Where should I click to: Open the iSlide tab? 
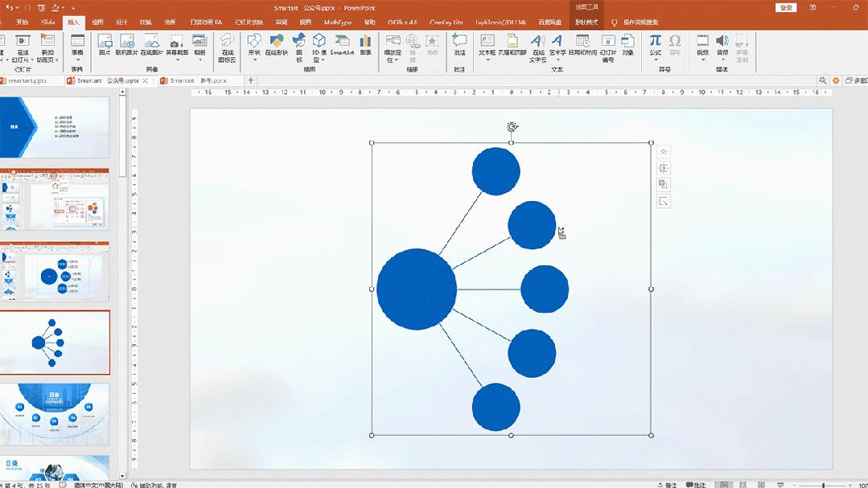coord(48,23)
